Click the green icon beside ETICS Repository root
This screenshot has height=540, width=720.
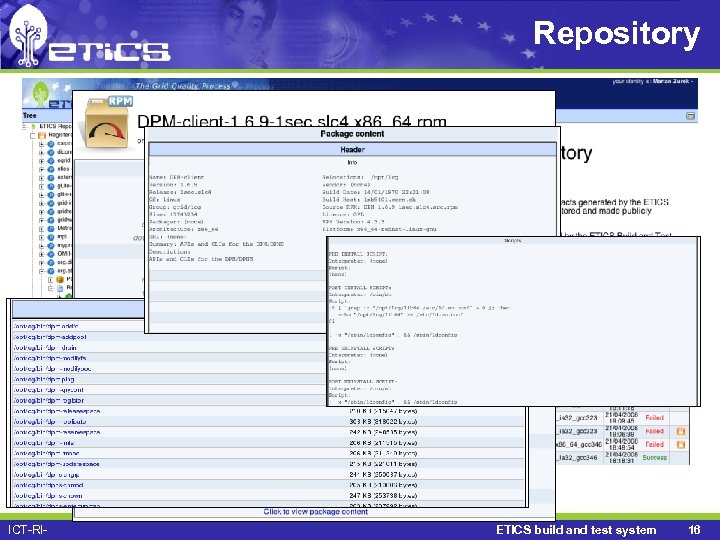pos(34,127)
